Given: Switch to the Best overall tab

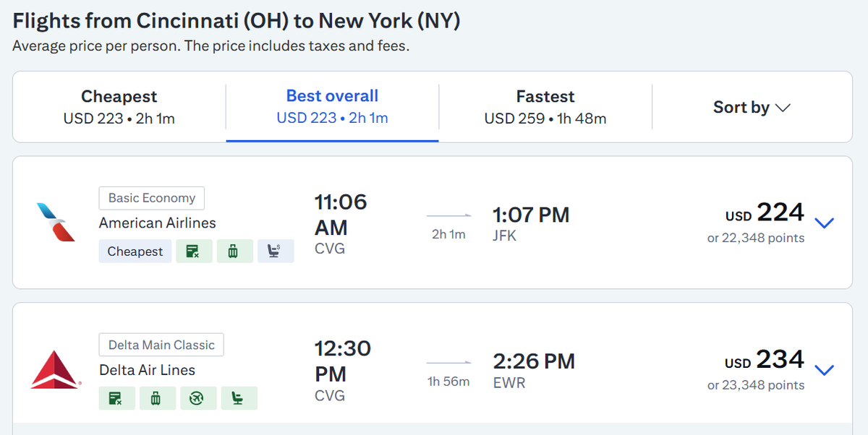Looking at the screenshot, I should click(332, 107).
